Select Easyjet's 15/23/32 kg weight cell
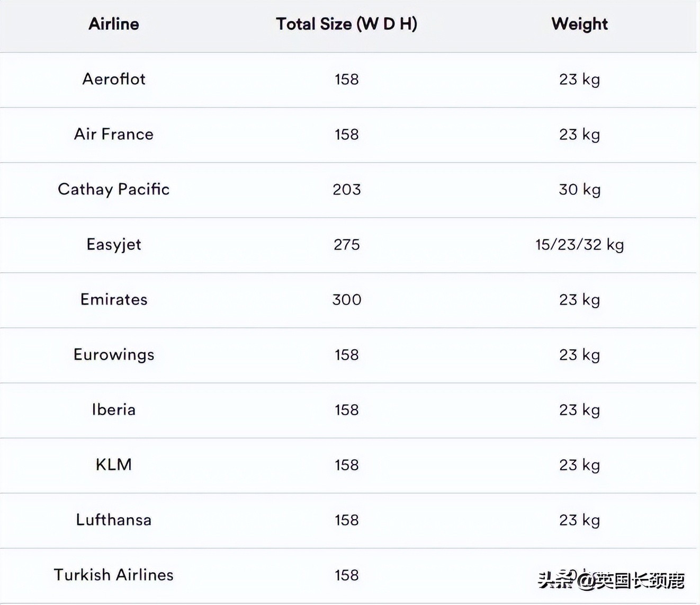Screen dimensions: 700x605 579,244
